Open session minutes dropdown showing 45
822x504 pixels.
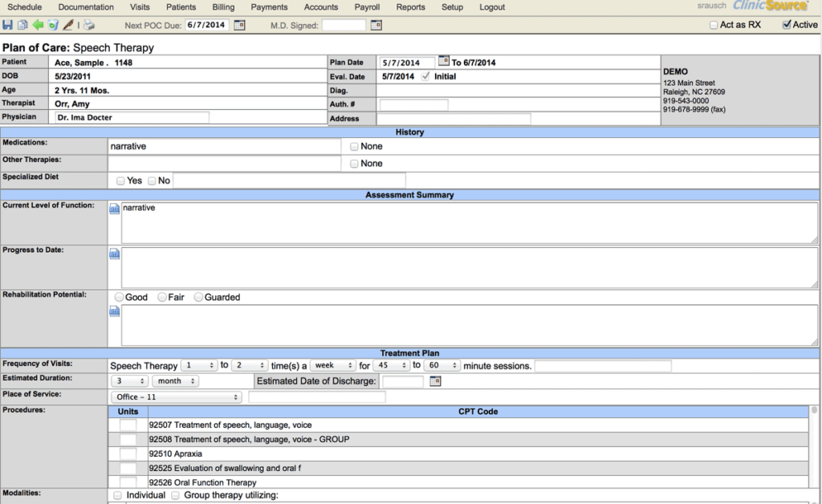click(x=391, y=365)
